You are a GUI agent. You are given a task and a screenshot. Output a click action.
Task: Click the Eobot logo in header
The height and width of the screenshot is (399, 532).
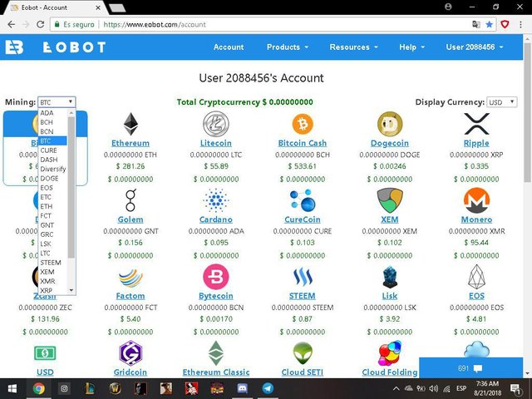tap(56, 47)
